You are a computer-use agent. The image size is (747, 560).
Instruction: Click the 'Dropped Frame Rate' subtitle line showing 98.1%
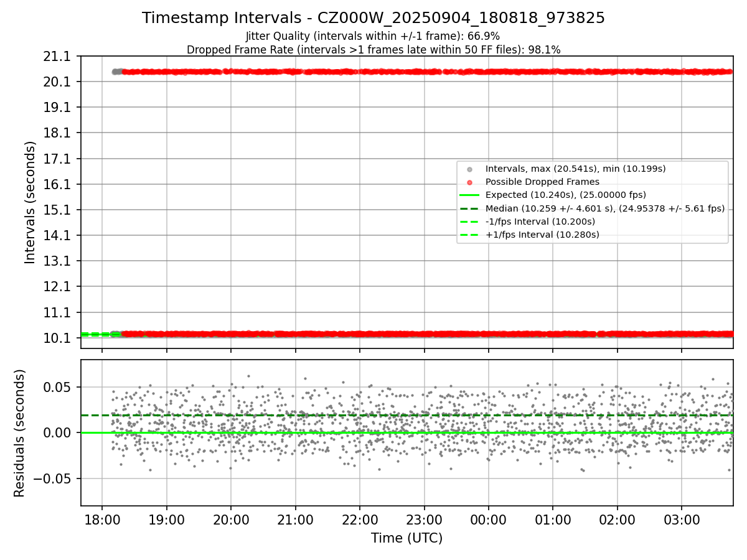374,50
